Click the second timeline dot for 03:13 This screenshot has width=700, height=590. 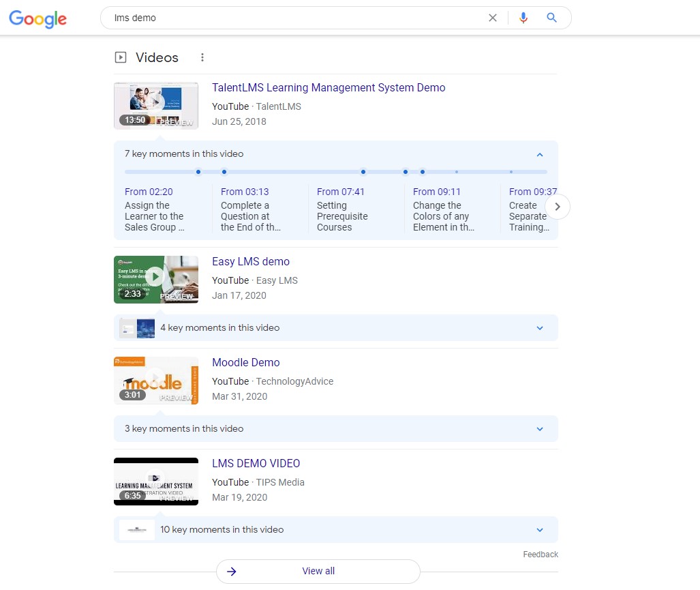224,172
